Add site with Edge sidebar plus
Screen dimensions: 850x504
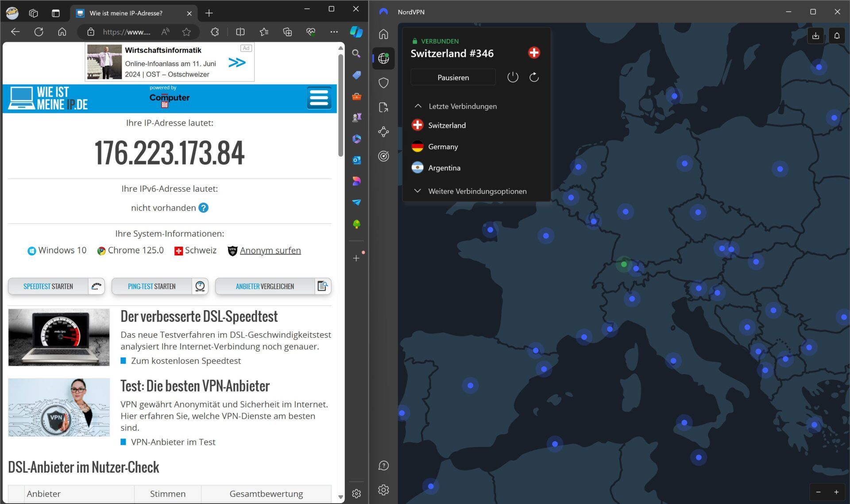[x=356, y=258]
